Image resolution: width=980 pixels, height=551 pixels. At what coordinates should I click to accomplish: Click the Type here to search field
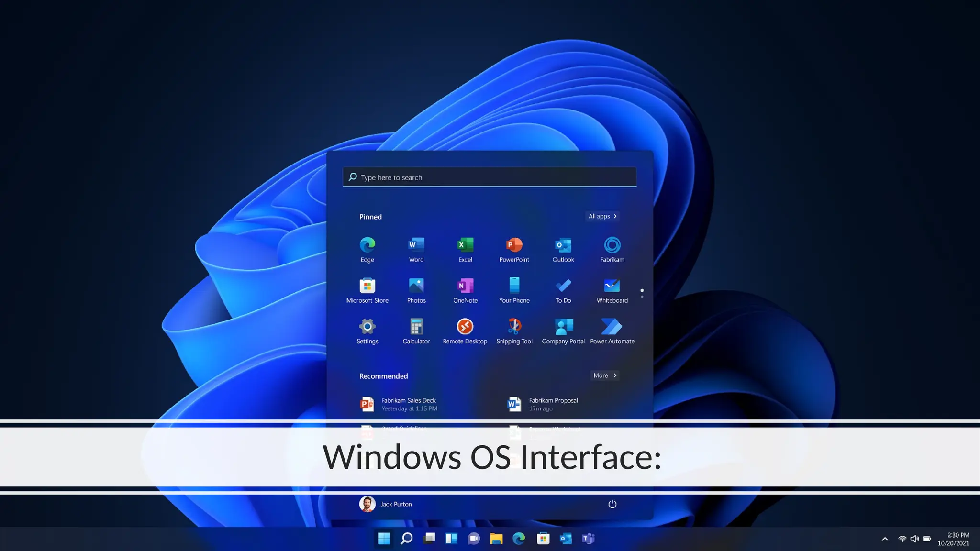490,177
